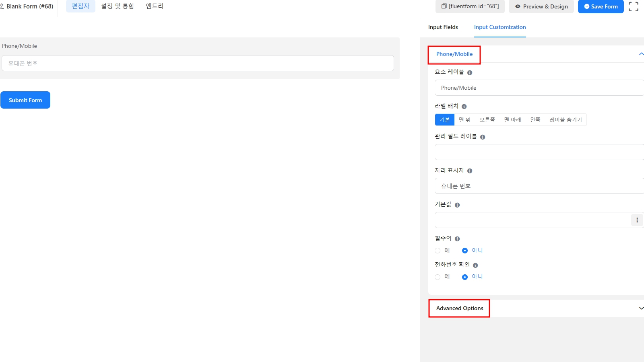Select 아니 for 필수의

[465, 251]
